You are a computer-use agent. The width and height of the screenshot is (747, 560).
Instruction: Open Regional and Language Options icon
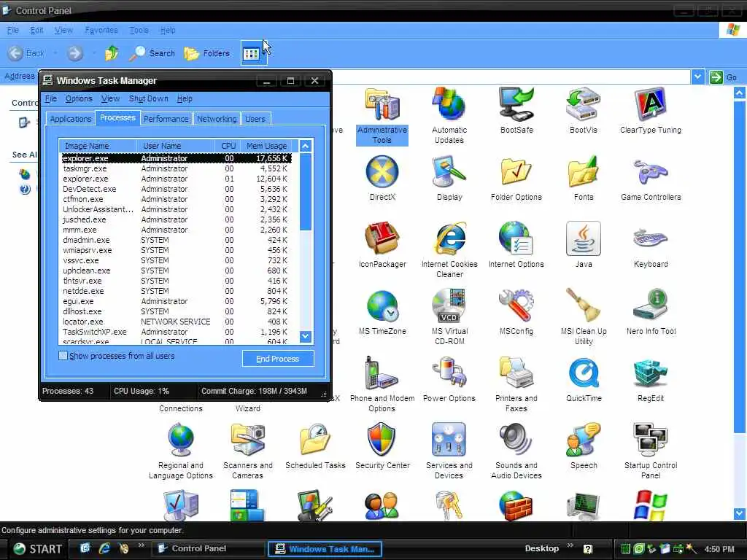click(181, 451)
